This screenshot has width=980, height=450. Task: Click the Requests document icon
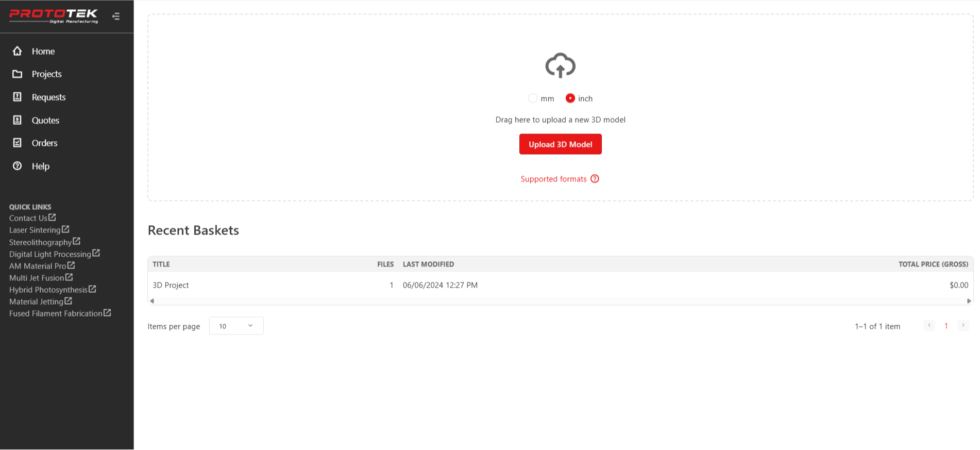(x=17, y=97)
